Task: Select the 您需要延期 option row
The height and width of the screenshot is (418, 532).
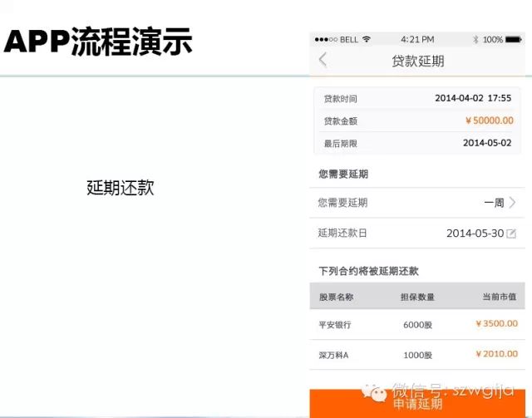Action: (x=417, y=203)
